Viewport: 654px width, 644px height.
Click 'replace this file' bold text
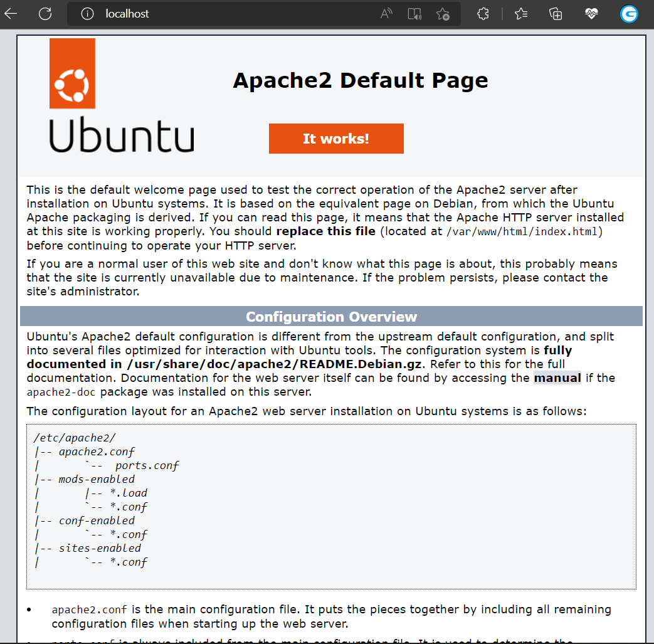tap(326, 231)
